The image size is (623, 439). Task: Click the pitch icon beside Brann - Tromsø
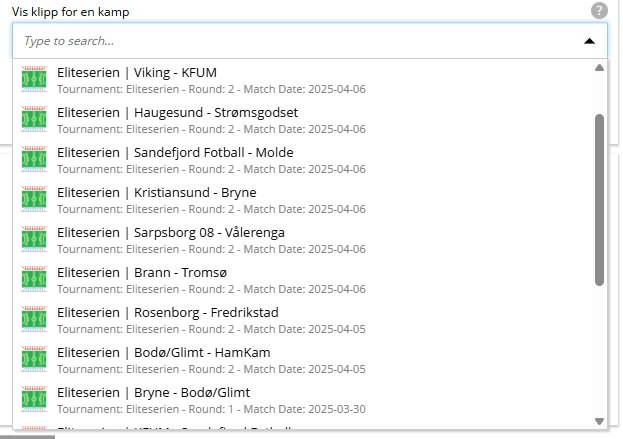pos(34,279)
